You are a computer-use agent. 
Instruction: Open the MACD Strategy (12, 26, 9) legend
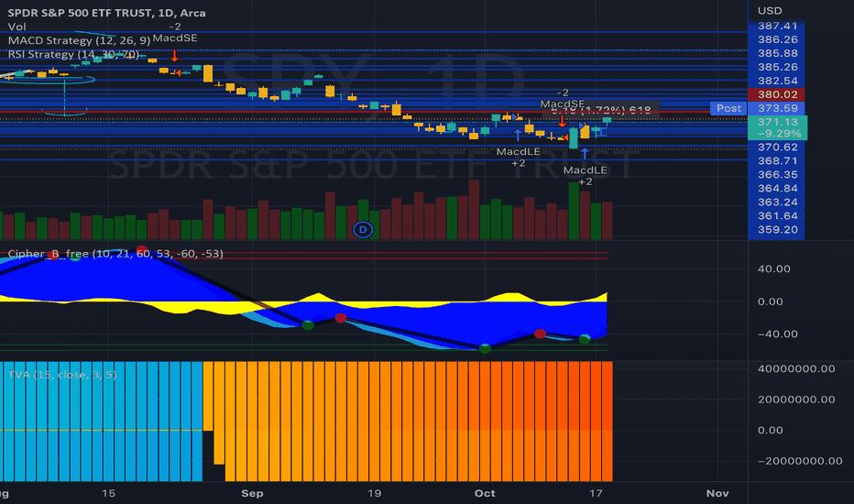coord(79,40)
